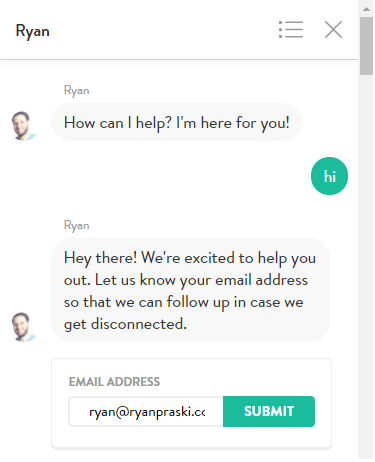
Task: Click the EMAIL ADDRESS label
Action: point(114,382)
